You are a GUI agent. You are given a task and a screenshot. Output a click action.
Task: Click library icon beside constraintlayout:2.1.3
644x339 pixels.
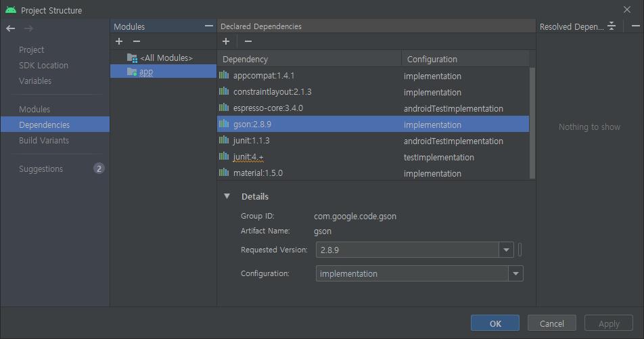coord(224,91)
